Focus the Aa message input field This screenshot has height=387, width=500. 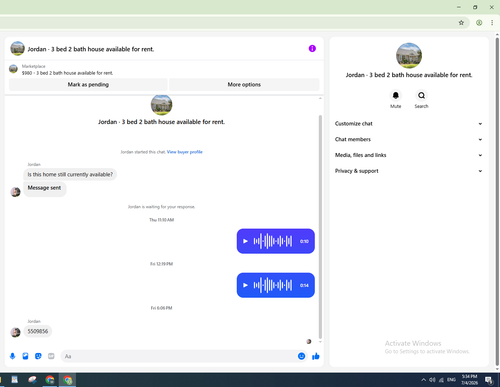coord(180,356)
